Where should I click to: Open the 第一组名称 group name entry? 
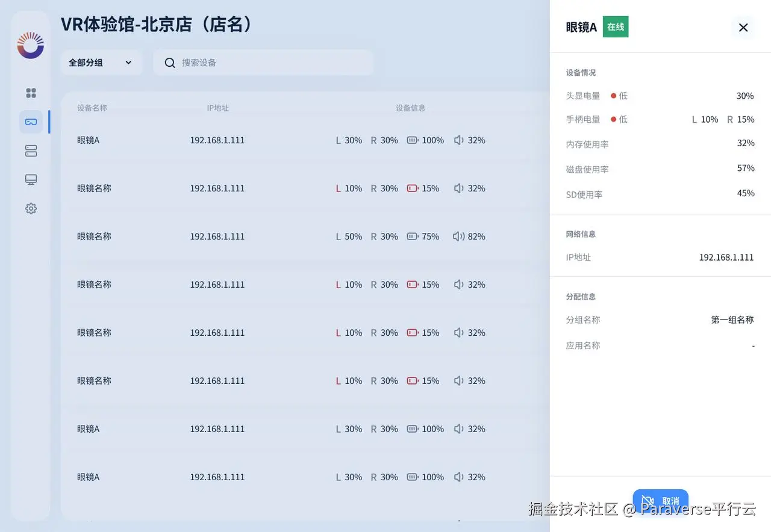(732, 320)
